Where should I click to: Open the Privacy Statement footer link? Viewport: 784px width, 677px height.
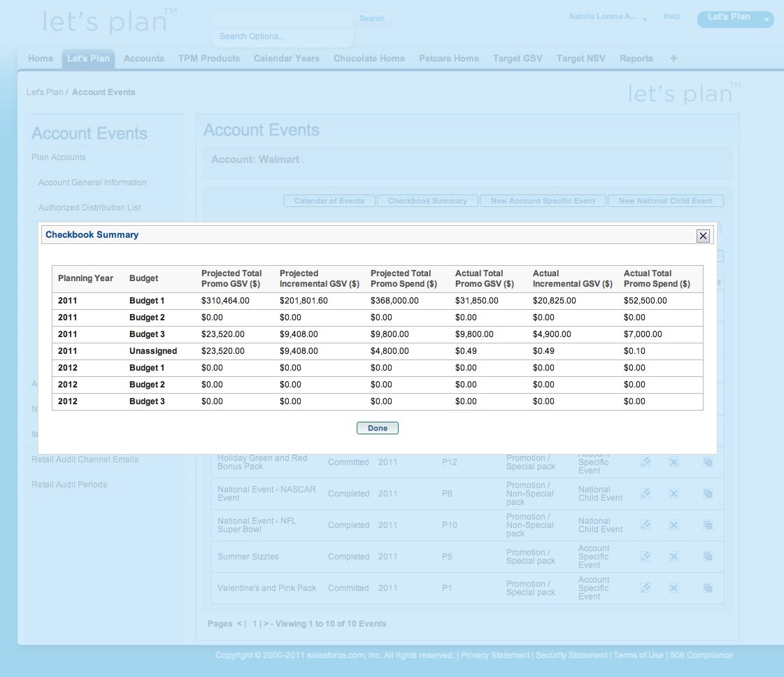click(494, 655)
